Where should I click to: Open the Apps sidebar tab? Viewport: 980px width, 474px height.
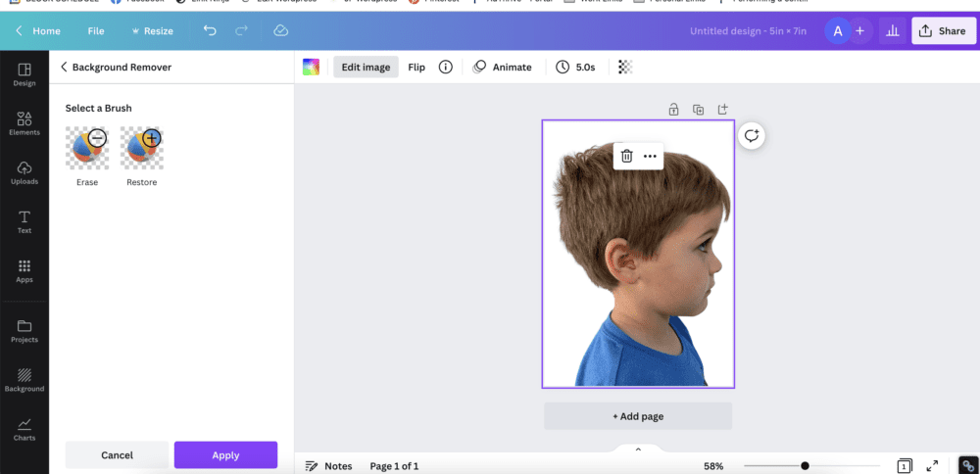tap(24, 271)
